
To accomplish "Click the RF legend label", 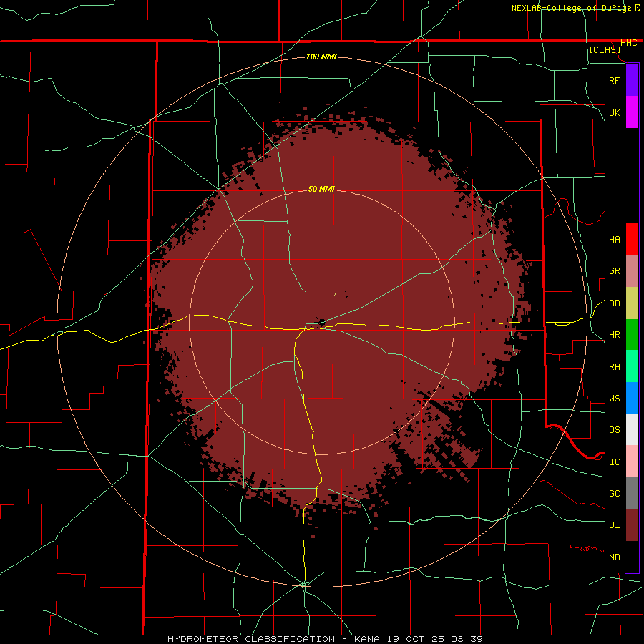I will tap(614, 80).
